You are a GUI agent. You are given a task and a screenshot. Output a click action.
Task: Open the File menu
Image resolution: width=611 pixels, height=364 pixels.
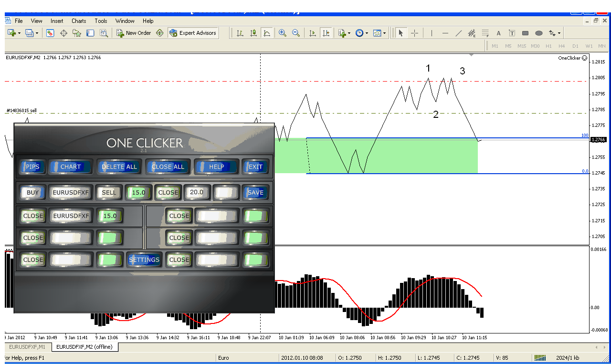19,21
